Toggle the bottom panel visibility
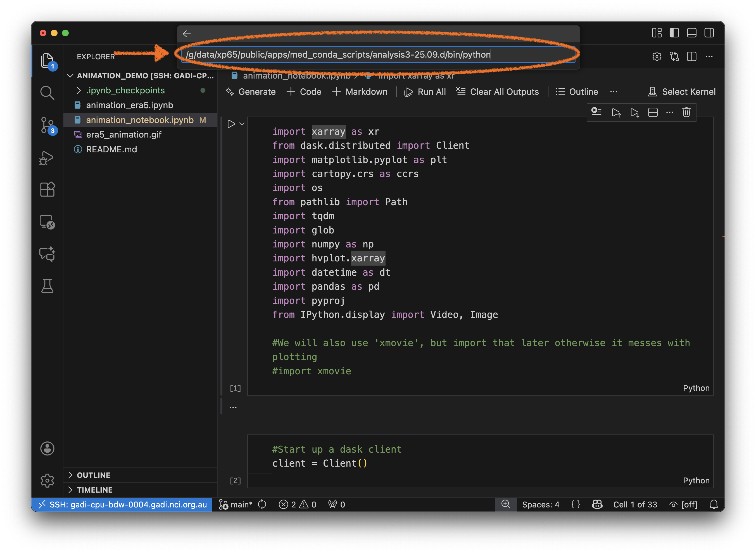The width and height of the screenshot is (756, 553). click(691, 33)
